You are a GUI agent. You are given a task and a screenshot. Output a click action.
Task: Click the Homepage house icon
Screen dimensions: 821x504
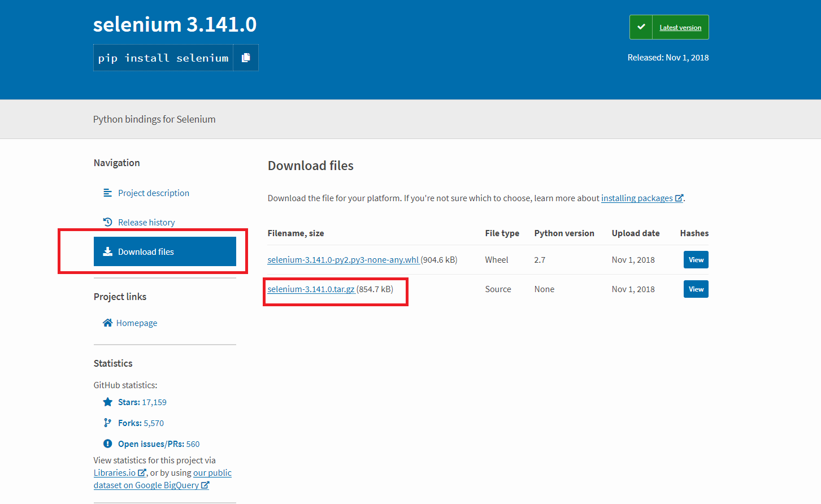(x=107, y=323)
